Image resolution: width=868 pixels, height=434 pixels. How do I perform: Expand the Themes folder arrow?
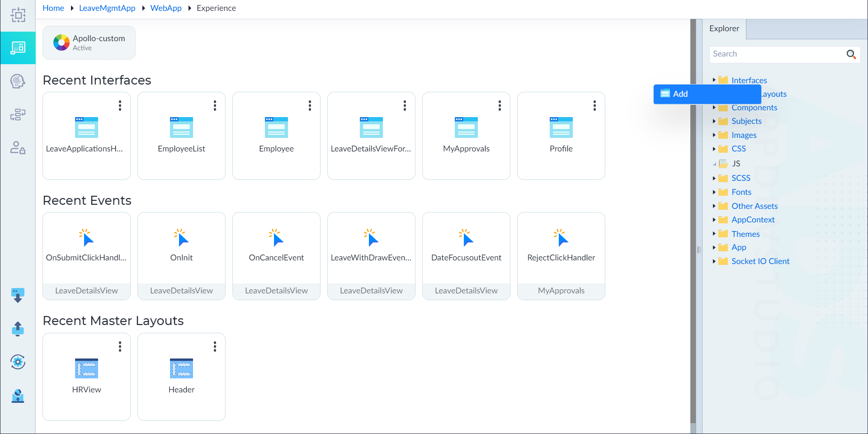pos(714,234)
